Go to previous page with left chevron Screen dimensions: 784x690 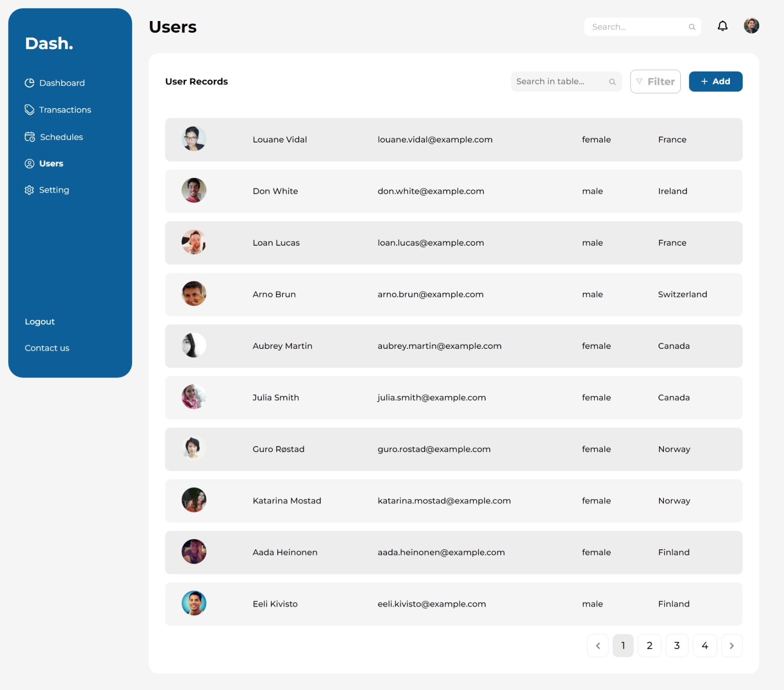point(598,645)
